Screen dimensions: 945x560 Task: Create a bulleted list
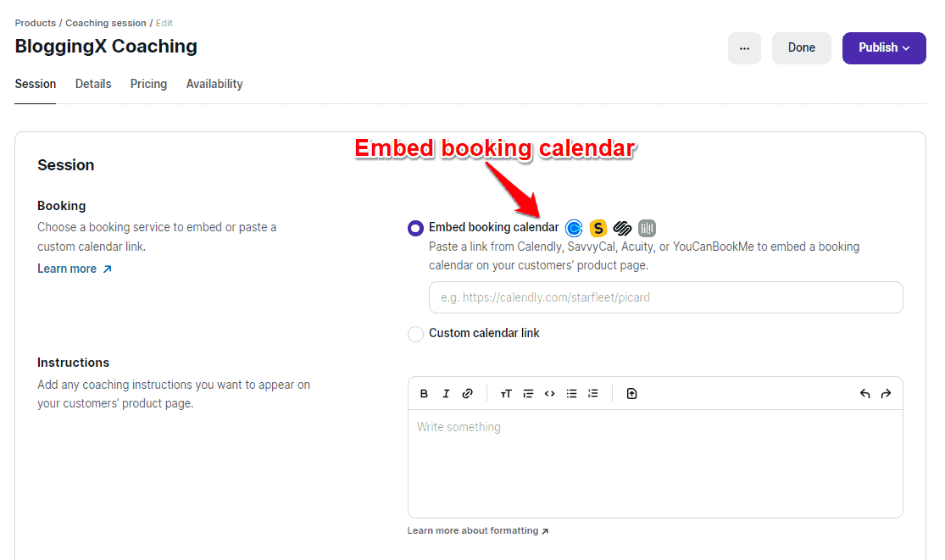tap(571, 393)
